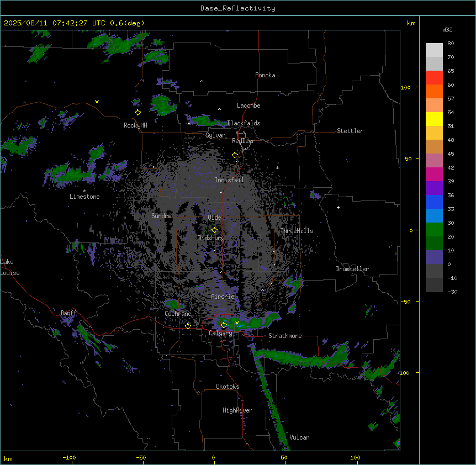
Task: Click the Base_Reflectivity title
Action: [x=238, y=8]
